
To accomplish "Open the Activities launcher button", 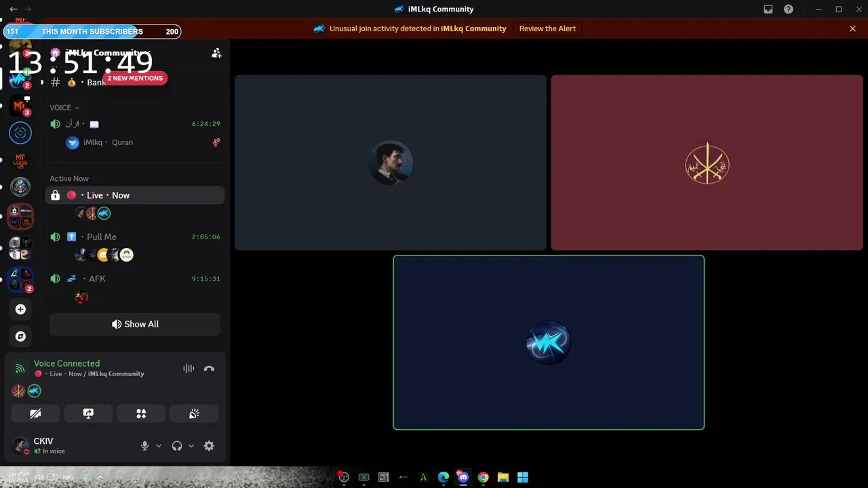I will click(x=141, y=413).
